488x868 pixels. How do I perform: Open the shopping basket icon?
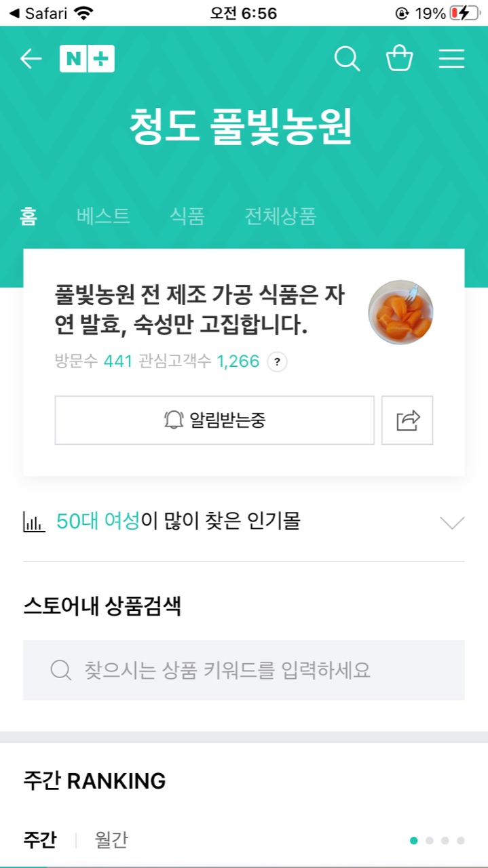pos(399,59)
